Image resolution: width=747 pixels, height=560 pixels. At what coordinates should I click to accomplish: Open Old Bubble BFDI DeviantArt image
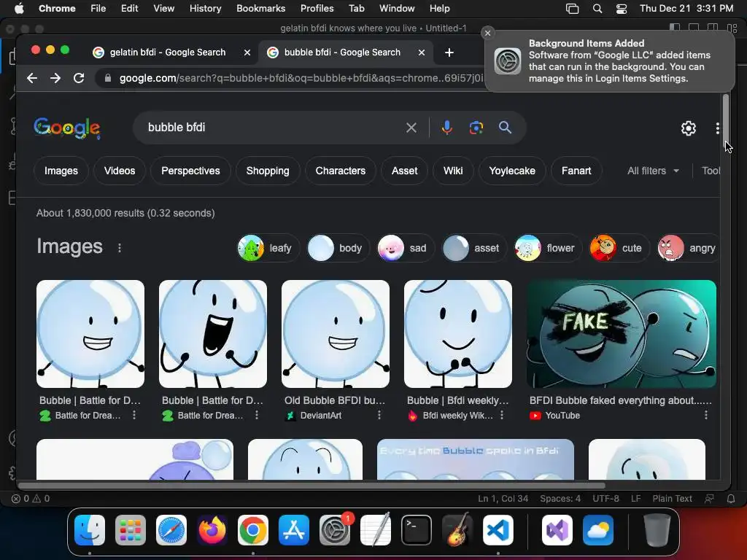tap(336, 334)
